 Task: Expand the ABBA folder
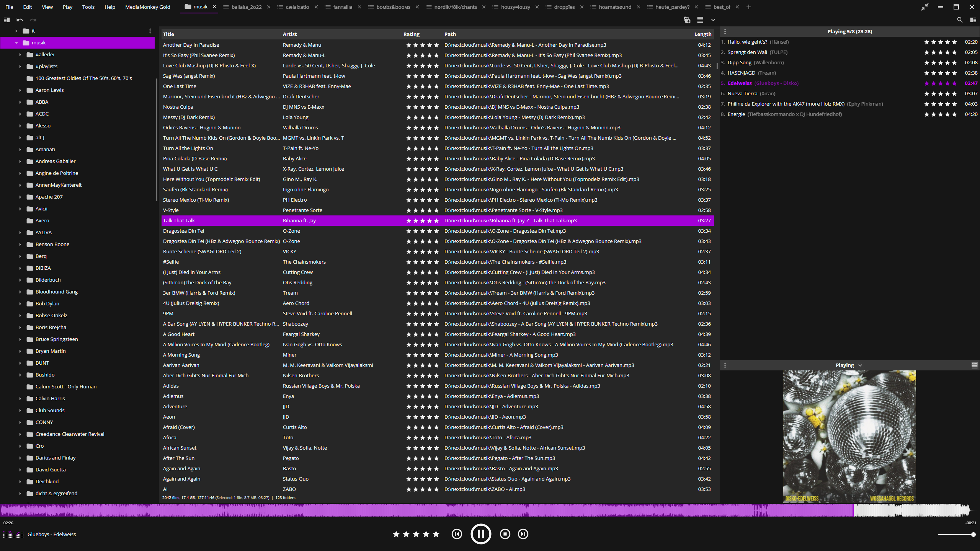[x=20, y=102]
